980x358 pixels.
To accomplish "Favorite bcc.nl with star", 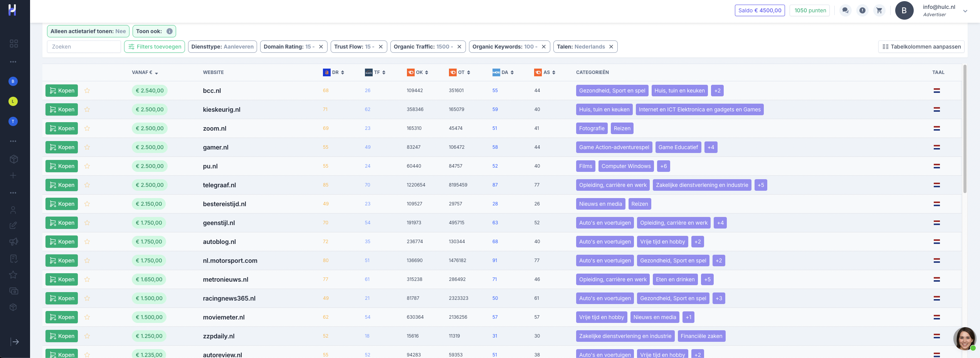I will tap(87, 91).
